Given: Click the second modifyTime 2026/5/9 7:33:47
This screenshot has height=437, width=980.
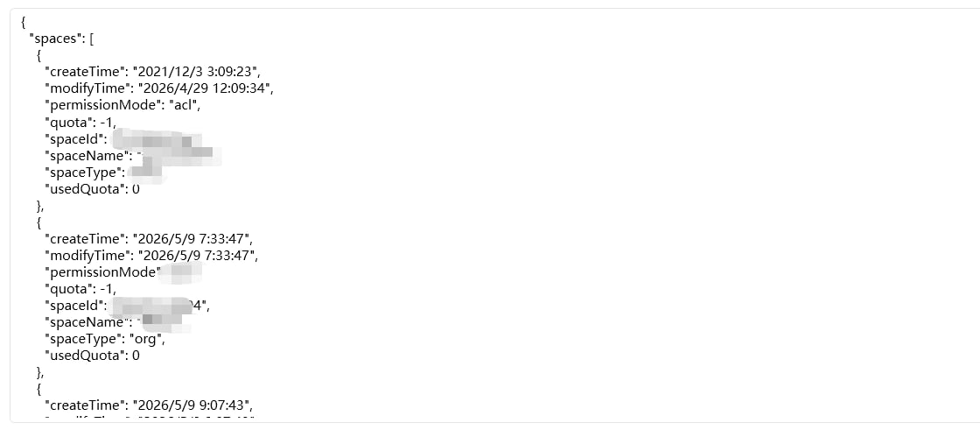Looking at the screenshot, I should pos(196,256).
